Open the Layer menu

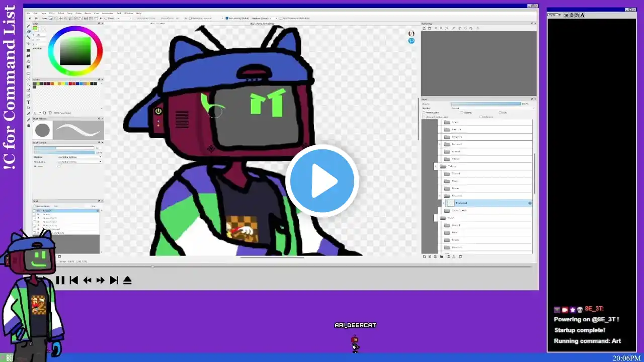pos(44,13)
